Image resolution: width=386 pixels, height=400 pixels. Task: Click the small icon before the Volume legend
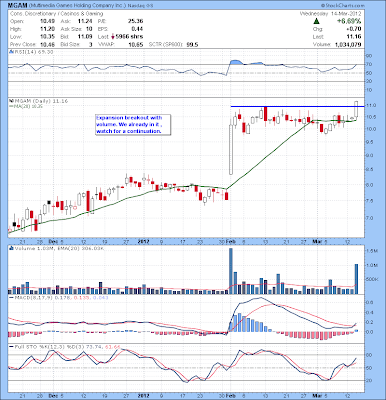click(11, 248)
